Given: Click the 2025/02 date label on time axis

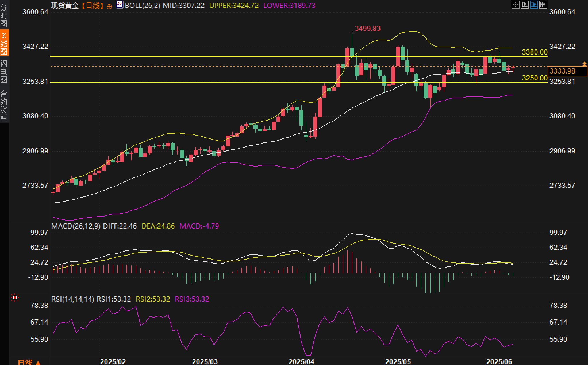Looking at the screenshot, I should click(113, 362).
